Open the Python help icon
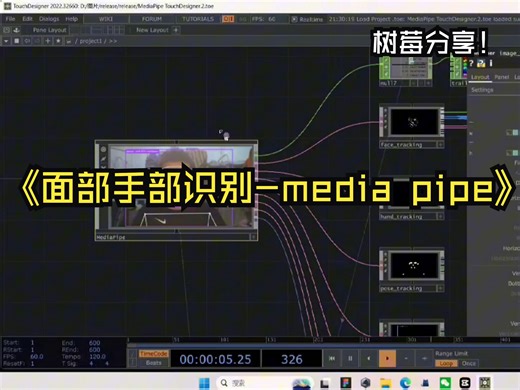 pos(481,63)
